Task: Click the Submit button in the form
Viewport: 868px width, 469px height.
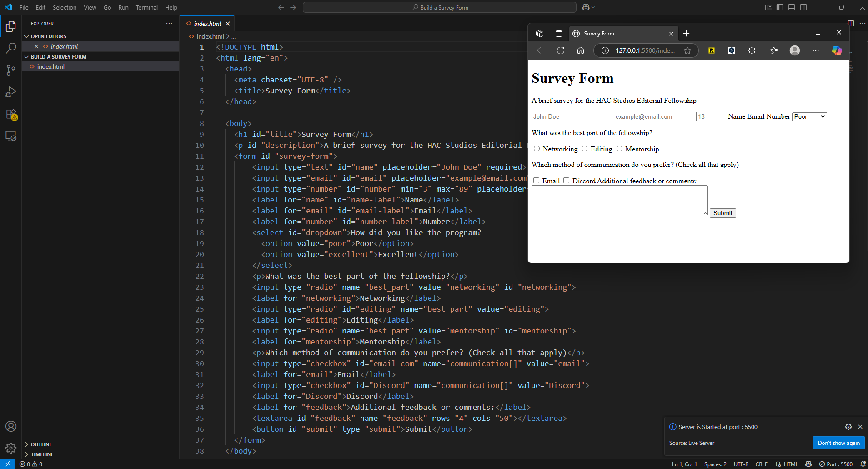Action: pos(722,213)
